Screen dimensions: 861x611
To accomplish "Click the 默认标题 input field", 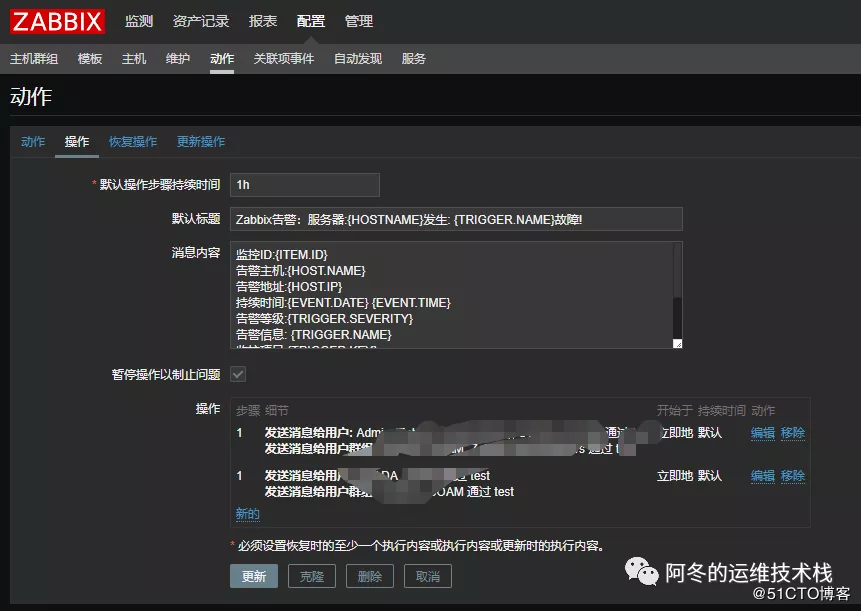I will [x=456, y=219].
